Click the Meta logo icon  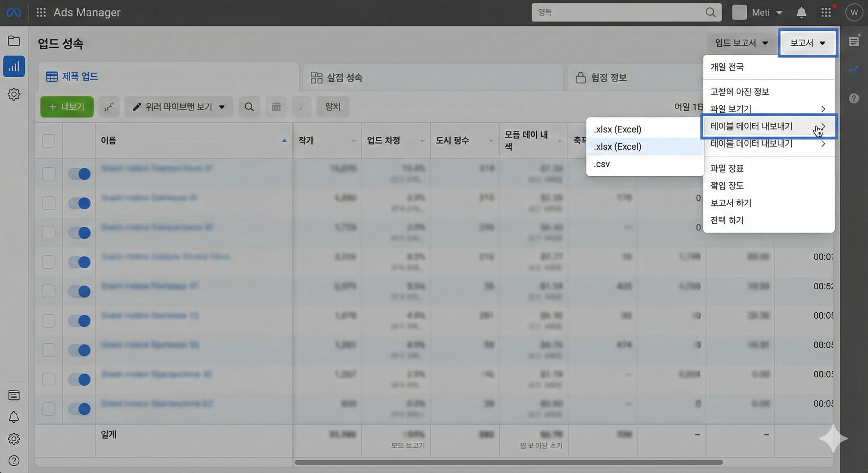click(14, 12)
